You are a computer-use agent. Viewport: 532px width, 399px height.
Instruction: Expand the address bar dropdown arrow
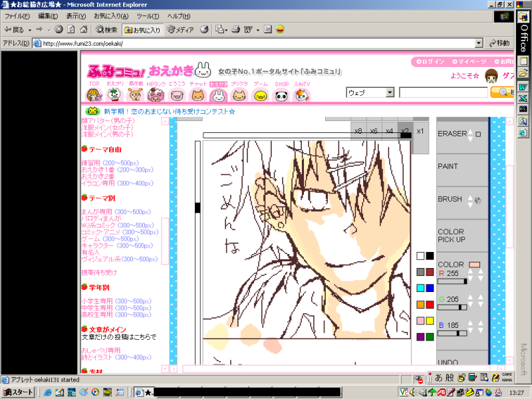pyautogui.click(x=479, y=43)
